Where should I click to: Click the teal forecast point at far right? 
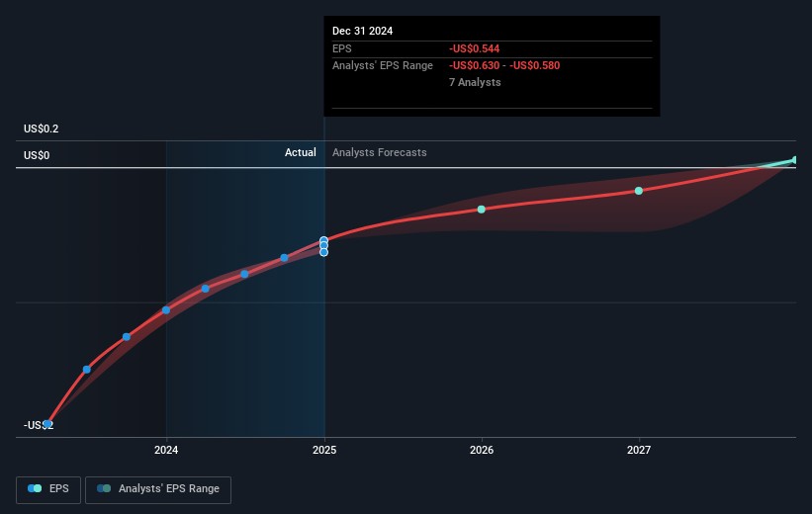(794, 160)
